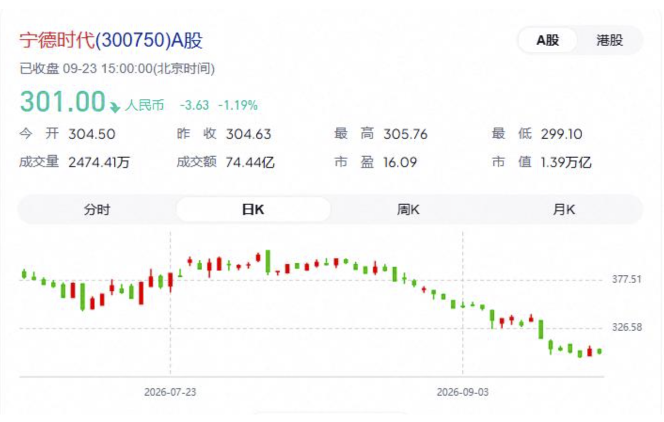Image resolution: width=664 pixels, height=422 pixels.
Task: Click the current price 301.00
Action: (x=63, y=102)
